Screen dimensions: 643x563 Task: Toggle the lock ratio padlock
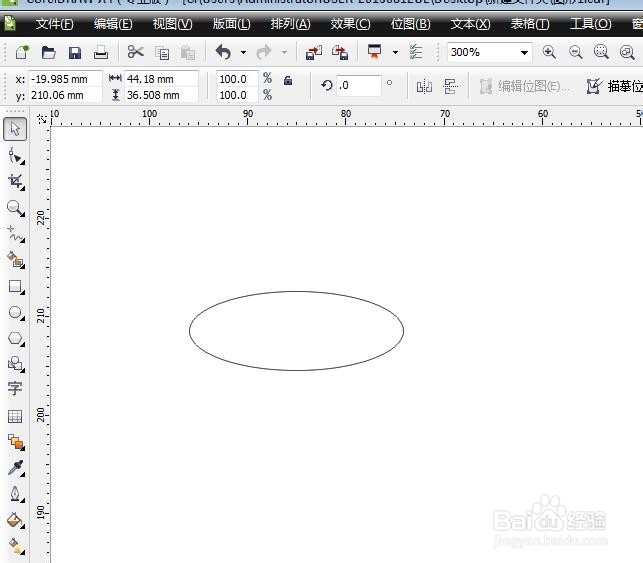click(288, 80)
